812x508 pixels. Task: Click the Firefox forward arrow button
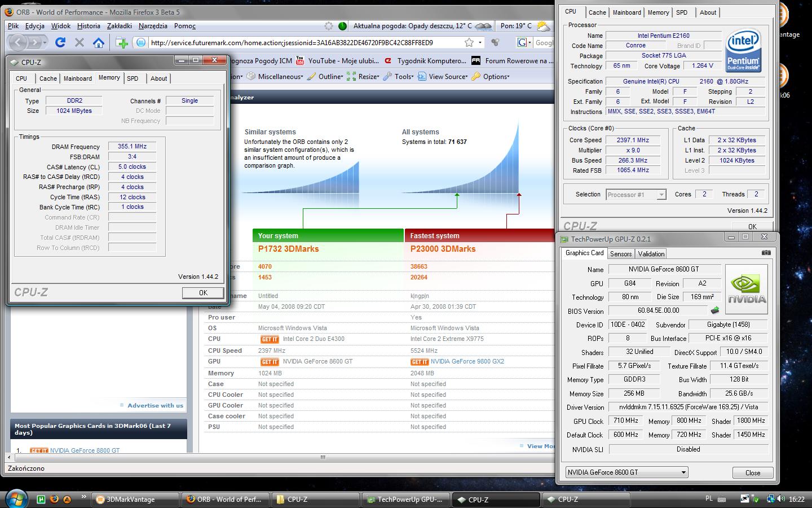(37, 42)
